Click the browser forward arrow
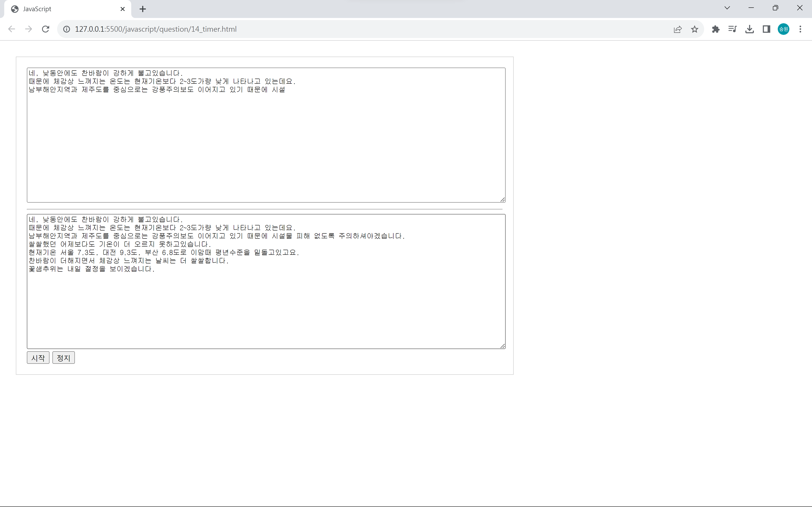The width and height of the screenshot is (812, 507). click(x=29, y=29)
